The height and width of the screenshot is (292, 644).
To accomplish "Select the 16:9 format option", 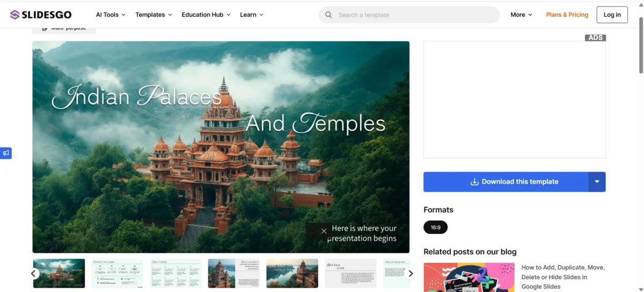I will (x=435, y=228).
